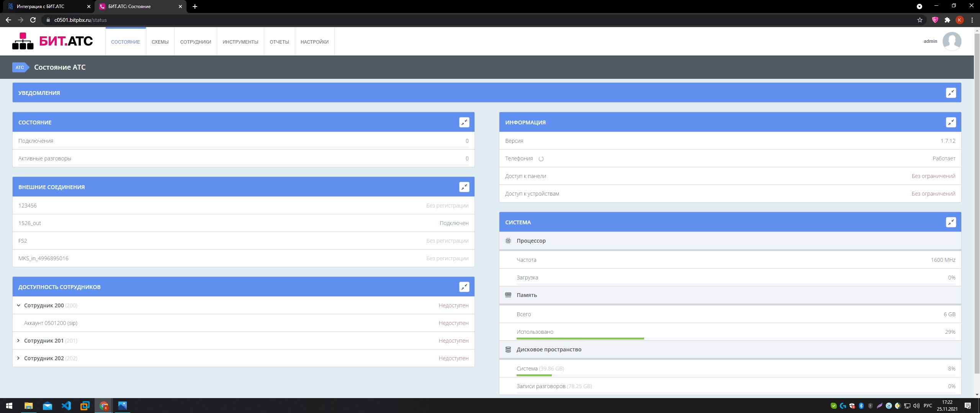Select the MKS_in_4996895016 connection row
The height and width of the screenshot is (413, 980).
[x=244, y=258]
